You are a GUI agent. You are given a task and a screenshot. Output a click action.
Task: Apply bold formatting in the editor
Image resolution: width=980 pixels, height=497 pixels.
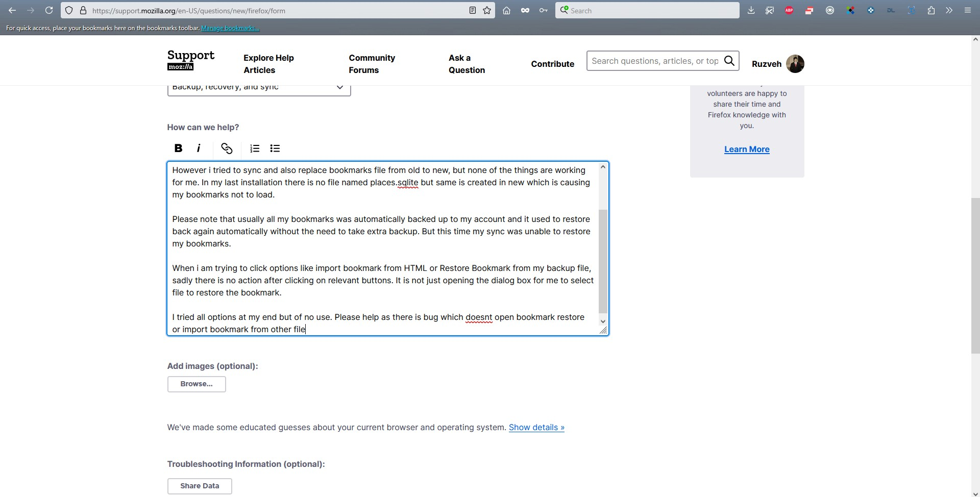(x=178, y=148)
